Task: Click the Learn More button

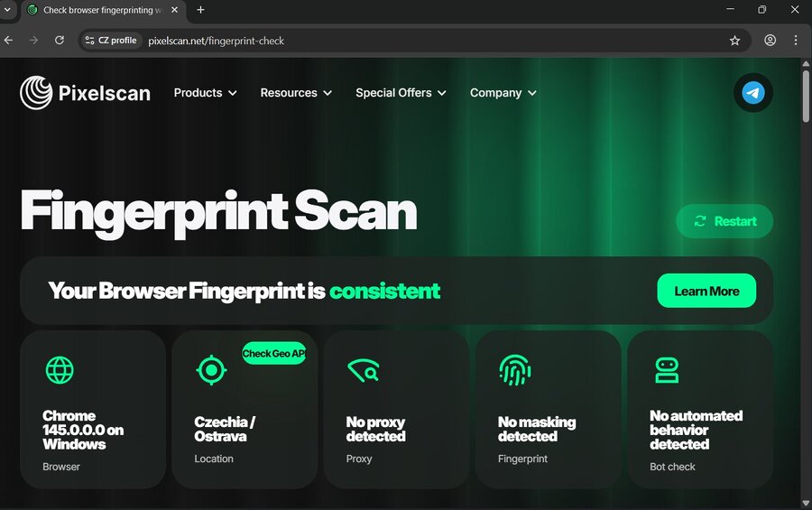Action: (706, 291)
